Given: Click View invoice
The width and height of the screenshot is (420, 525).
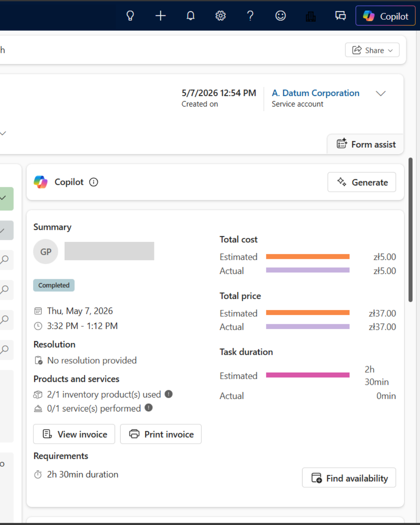Looking at the screenshot, I should (74, 434).
